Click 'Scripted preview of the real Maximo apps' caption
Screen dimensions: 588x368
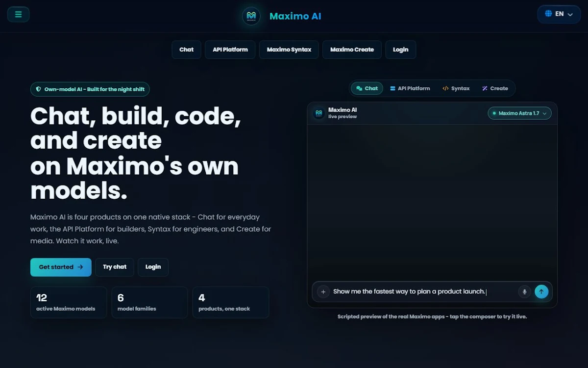tap(432, 317)
